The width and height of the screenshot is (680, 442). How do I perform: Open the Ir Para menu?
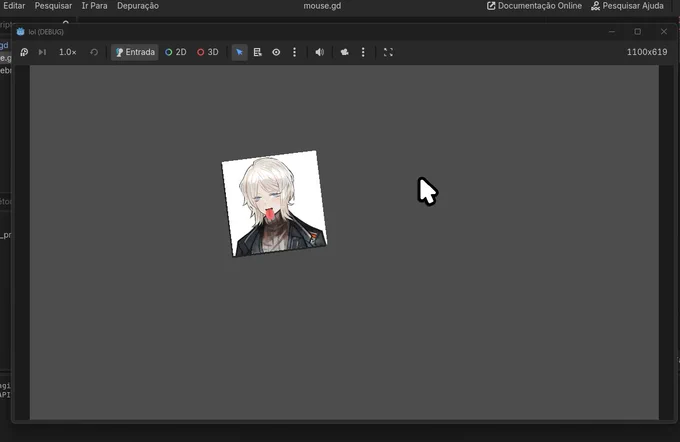95,6
